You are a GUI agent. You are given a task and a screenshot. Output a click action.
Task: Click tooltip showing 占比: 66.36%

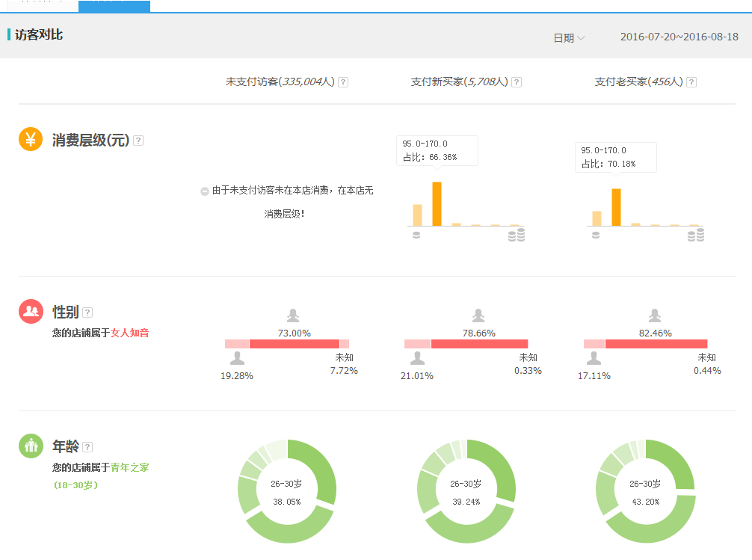[x=437, y=151]
